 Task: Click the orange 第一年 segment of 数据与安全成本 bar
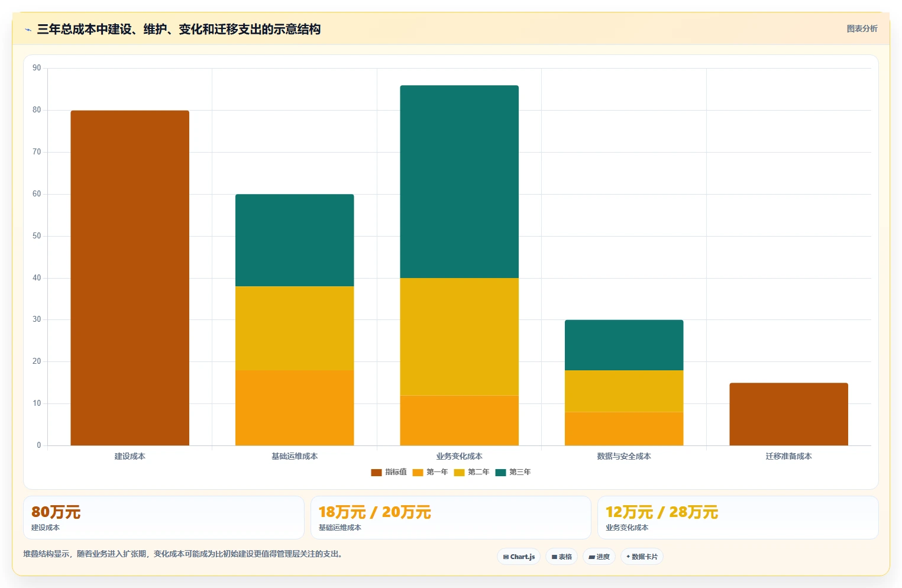(624, 429)
